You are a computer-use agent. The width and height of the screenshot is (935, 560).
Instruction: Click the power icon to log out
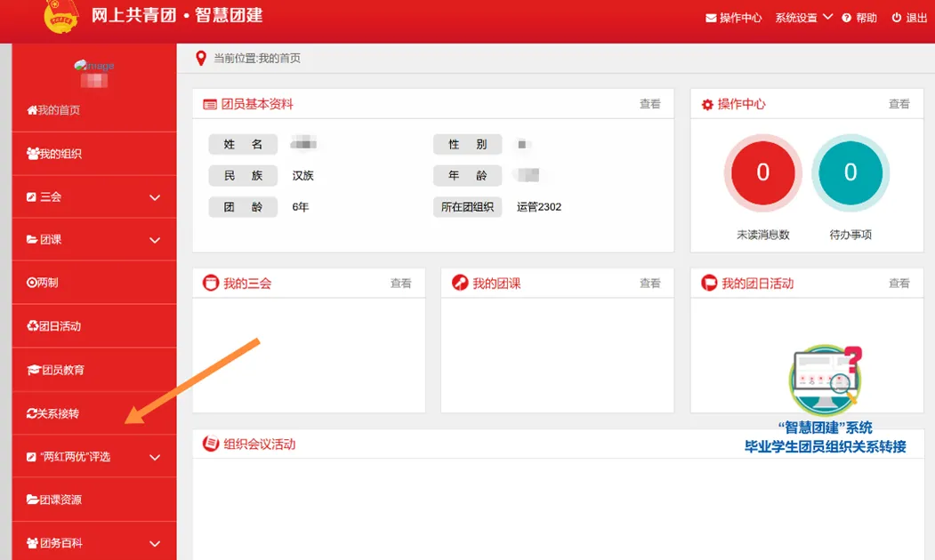897,18
